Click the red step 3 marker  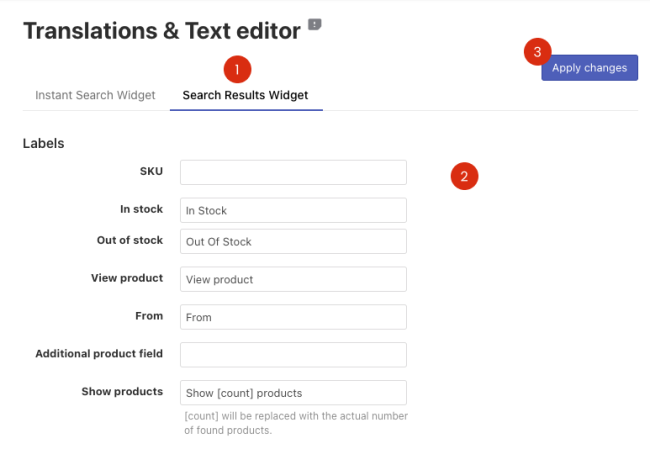(538, 51)
